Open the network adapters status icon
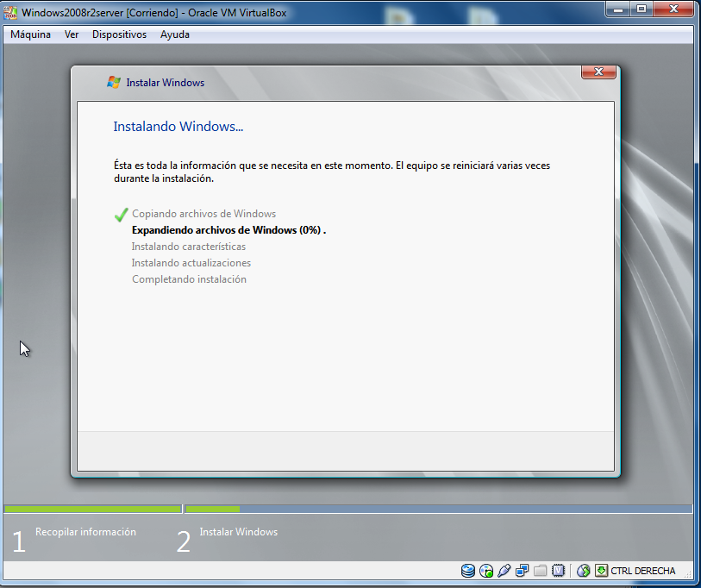Screen dimensions: 701x588 pos(523,571)
